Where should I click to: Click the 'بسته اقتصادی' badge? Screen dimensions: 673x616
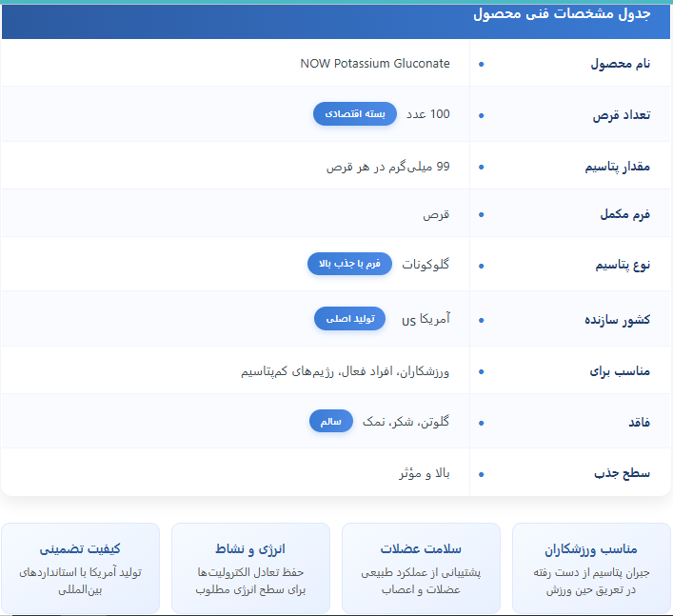point(354,113)
